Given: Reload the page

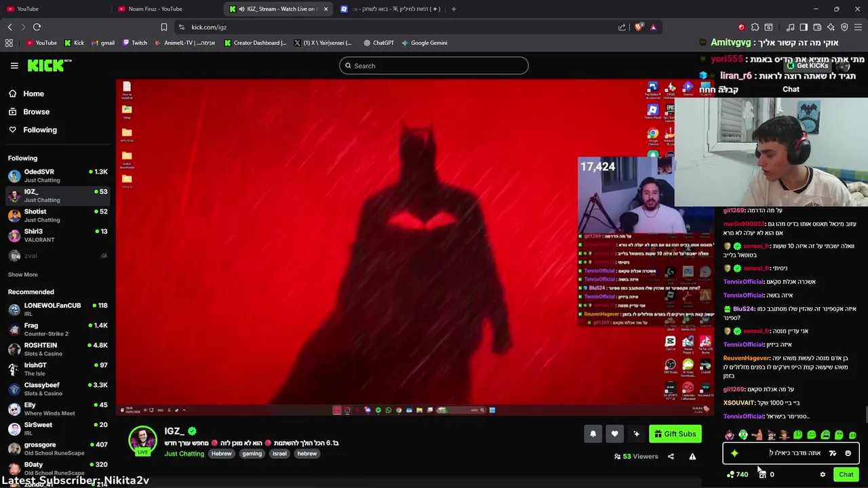Looking at the screenshot, I should click(x=37, y=27).
